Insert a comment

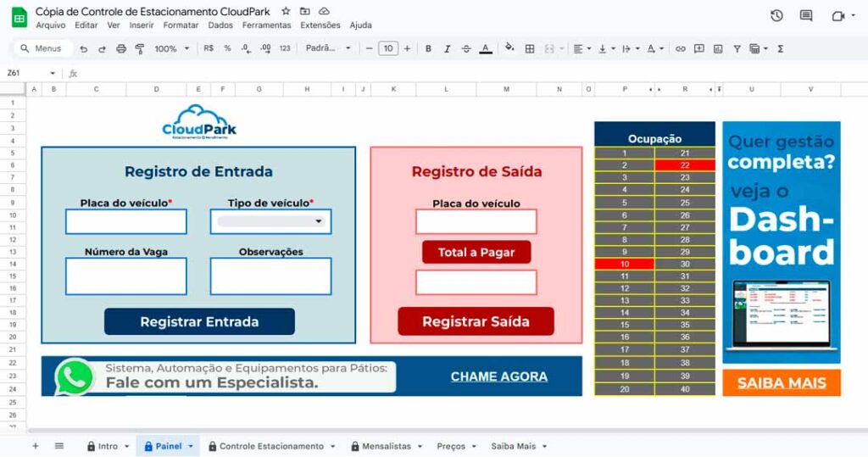pos(699,48)
